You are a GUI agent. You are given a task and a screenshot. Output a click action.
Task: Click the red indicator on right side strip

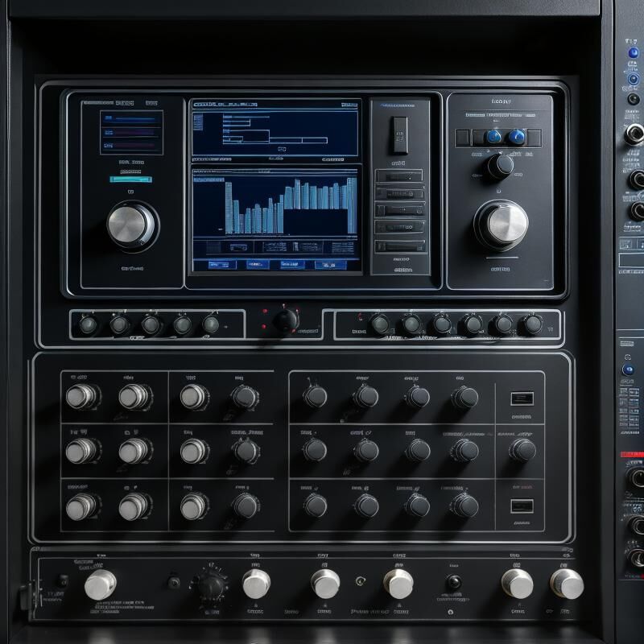(632, 454)
